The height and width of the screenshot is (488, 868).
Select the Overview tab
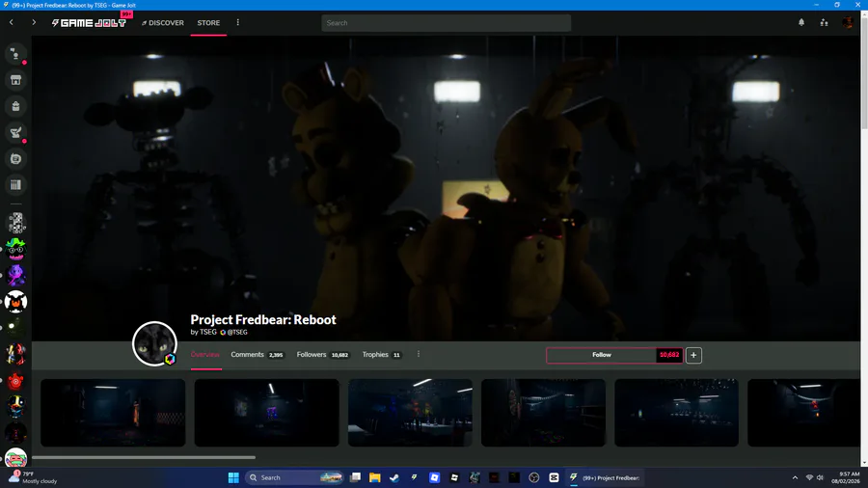pyautogui.click(x=204, y=355)
